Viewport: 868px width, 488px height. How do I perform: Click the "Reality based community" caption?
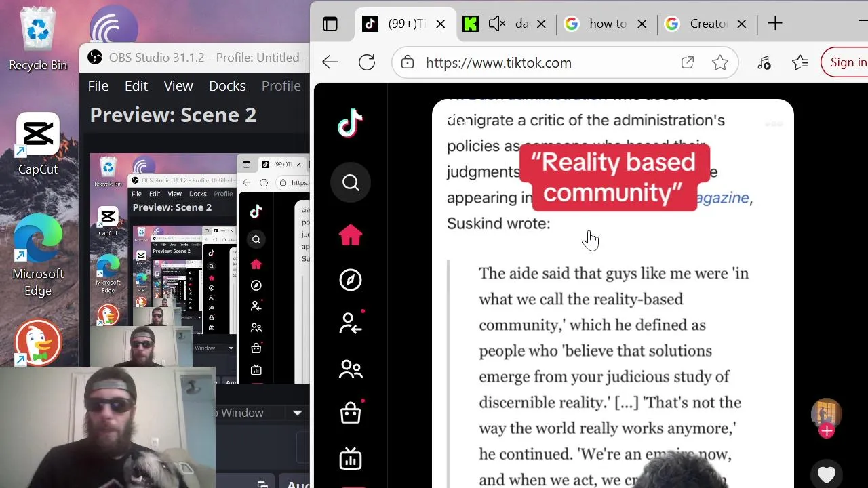coord(613,178)
